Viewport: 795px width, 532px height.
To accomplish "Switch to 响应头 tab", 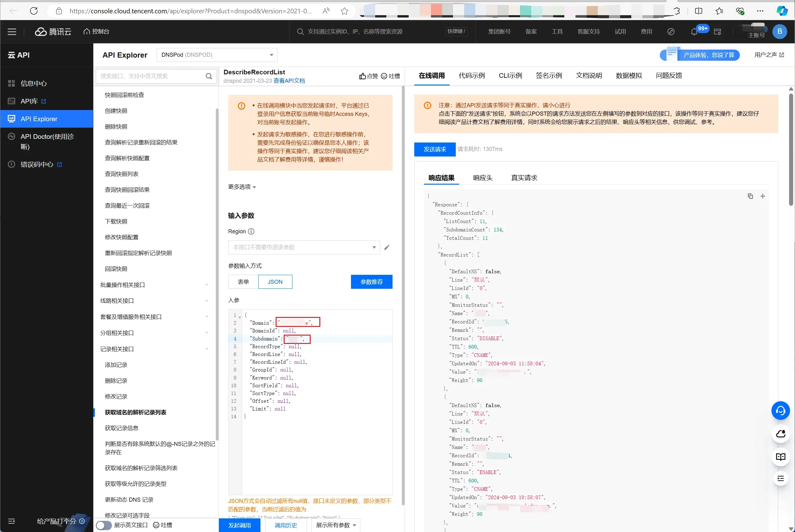I will (483, 178).
